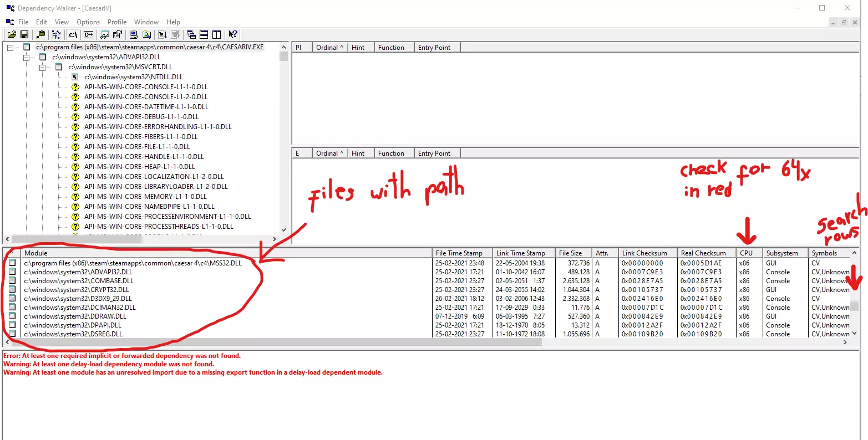
Task: Open the Edit menu
Action: coord(42,22)
